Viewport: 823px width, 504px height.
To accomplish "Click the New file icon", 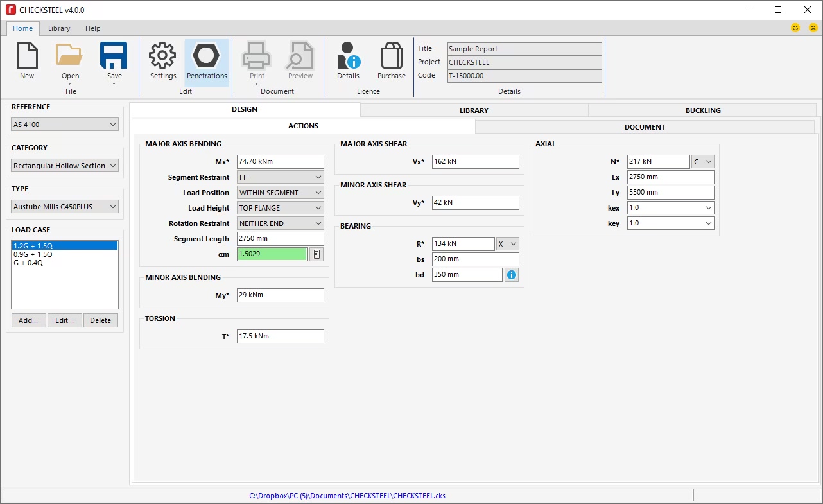I will pyautogui.click(x=27, y=56).
